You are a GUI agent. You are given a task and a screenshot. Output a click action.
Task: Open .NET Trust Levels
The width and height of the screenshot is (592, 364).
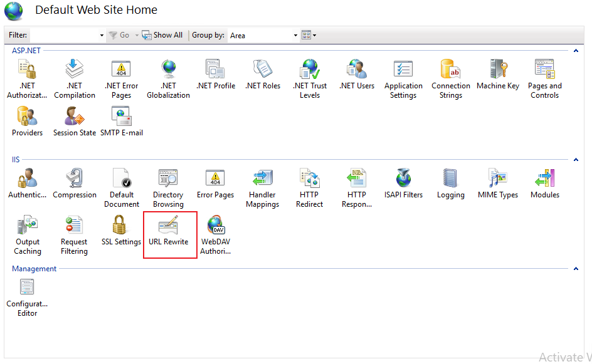310,79
